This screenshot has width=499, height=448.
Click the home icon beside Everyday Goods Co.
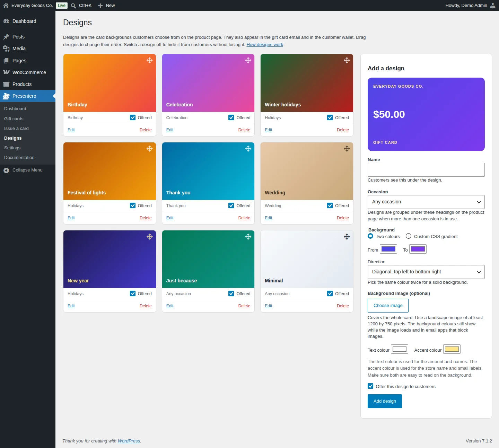6,6
